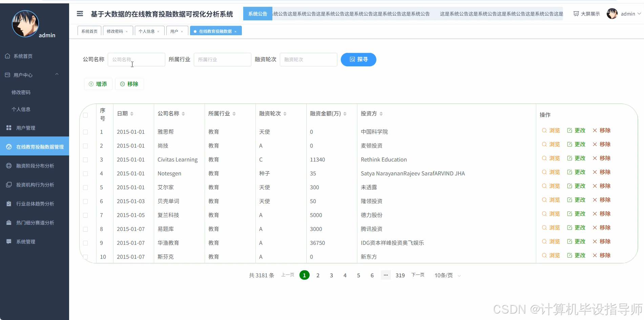The height and width of the screenshot is (320, 644).
Task: Sort by 公司名称 column arrows
Action: click(x=183, y=114)
